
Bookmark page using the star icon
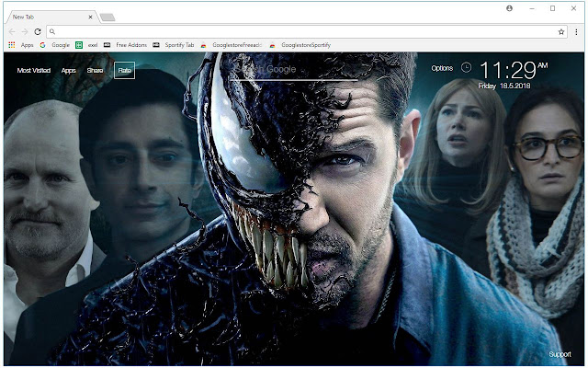561,32
